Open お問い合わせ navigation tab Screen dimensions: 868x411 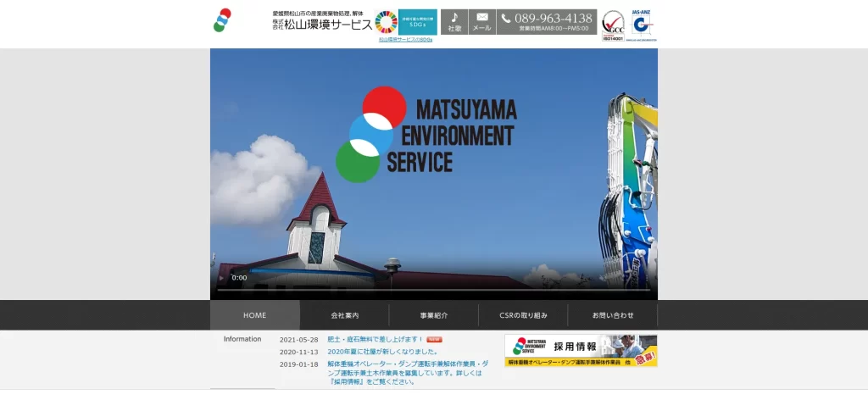click(613, 315)
